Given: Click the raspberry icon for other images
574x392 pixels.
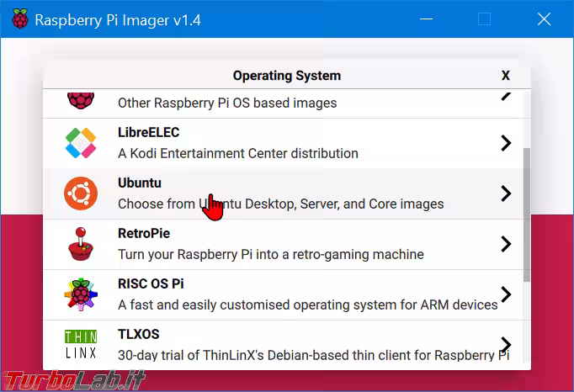Looking at the screenshot, I should [x=81, y=98].
